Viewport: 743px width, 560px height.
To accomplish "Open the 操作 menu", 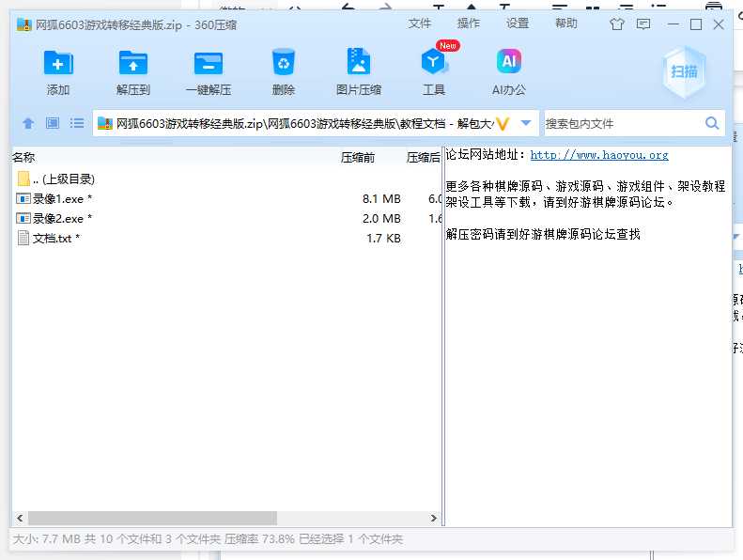I will pos(468,23).
